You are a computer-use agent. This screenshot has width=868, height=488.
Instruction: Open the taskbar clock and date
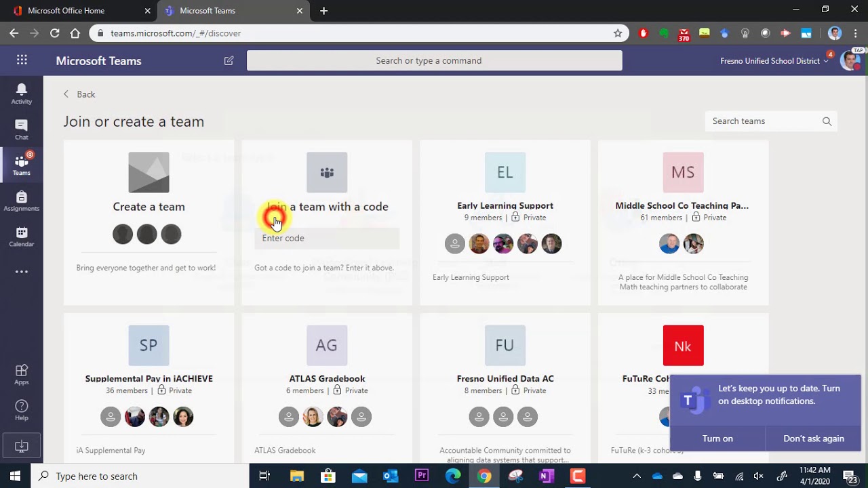814,476
